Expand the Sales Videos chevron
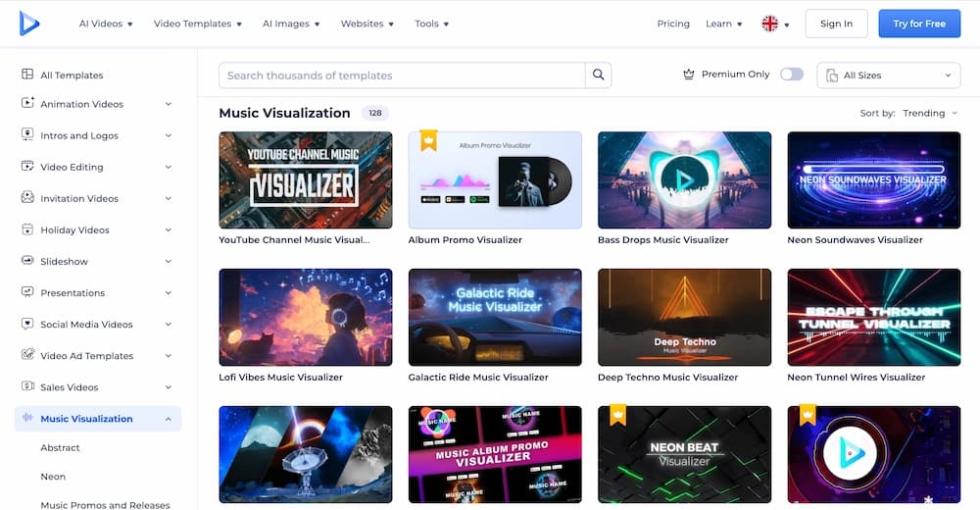Screen dimensions: 980x510 point(169,387)
